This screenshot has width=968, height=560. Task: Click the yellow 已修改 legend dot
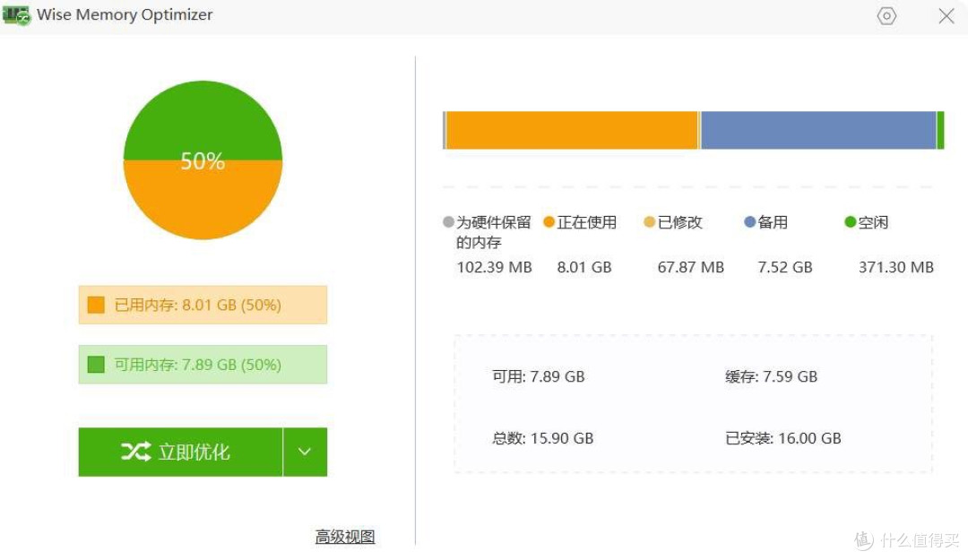coord(650,221)
